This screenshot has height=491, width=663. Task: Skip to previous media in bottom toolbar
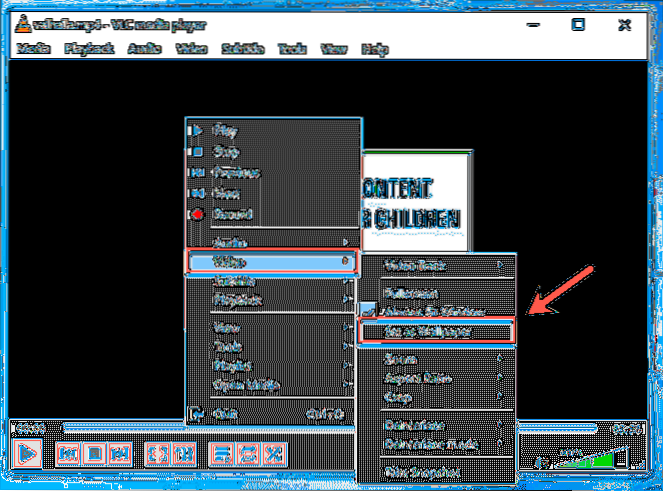[68, 453]
